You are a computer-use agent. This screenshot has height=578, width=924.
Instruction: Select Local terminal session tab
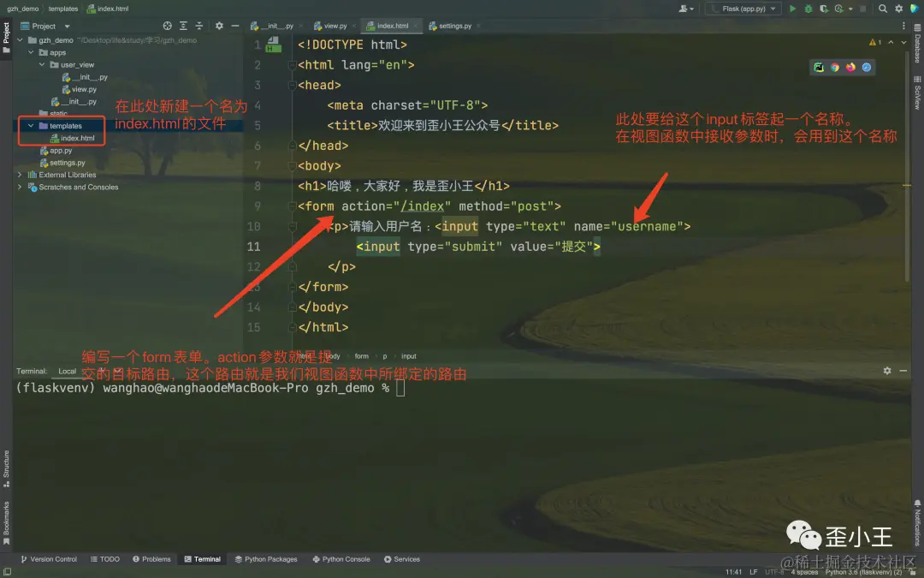pos(68,371)
